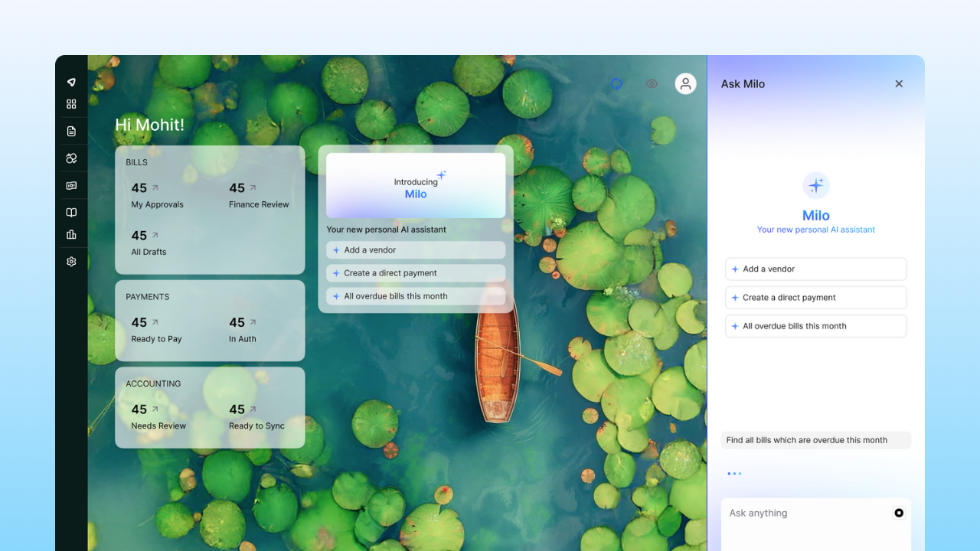Open the Payments banknote icon

[71, 185]
